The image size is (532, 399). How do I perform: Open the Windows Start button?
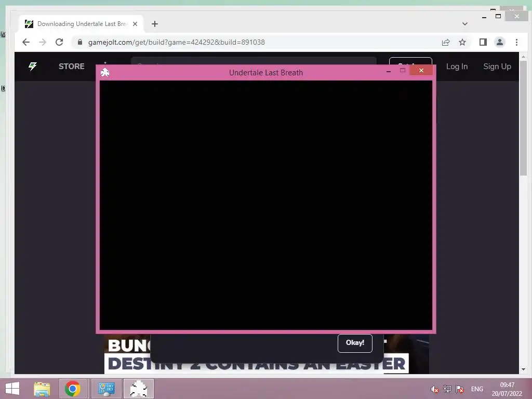12,389
